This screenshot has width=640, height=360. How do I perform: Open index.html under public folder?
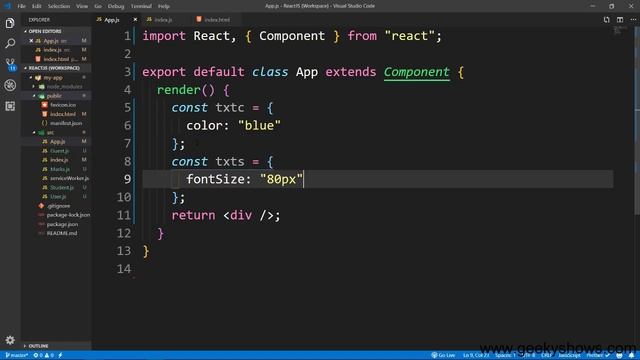(62, 114)
